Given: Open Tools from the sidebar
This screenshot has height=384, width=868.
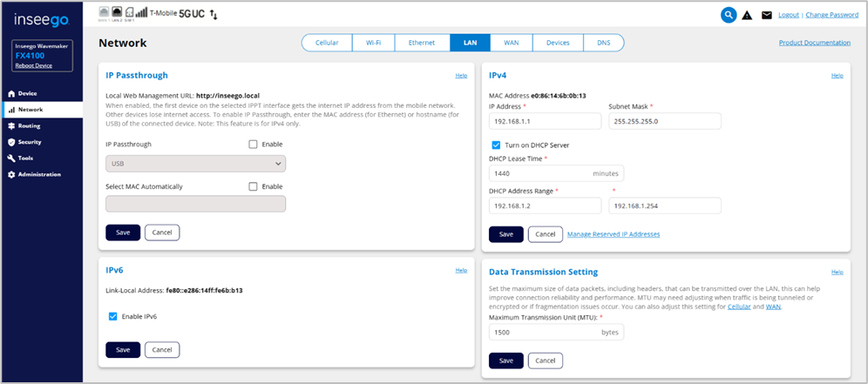Looking at the screenshot, I should [x=25, y=158].
